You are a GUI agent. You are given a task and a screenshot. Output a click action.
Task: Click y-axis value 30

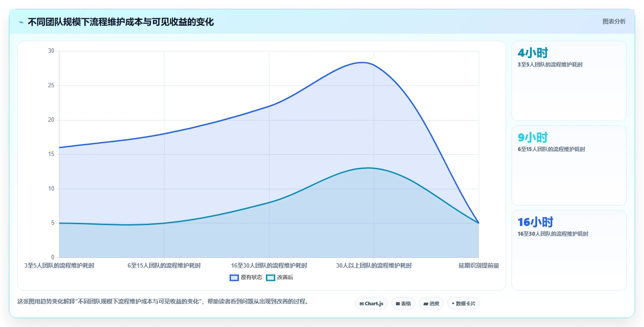[51, 51]
